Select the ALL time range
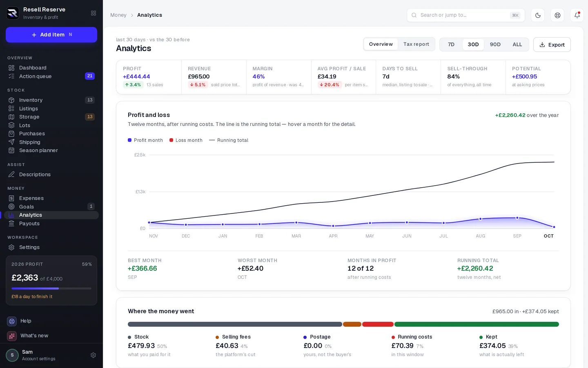This screenshot has height=368, width=588. (517, 45)
